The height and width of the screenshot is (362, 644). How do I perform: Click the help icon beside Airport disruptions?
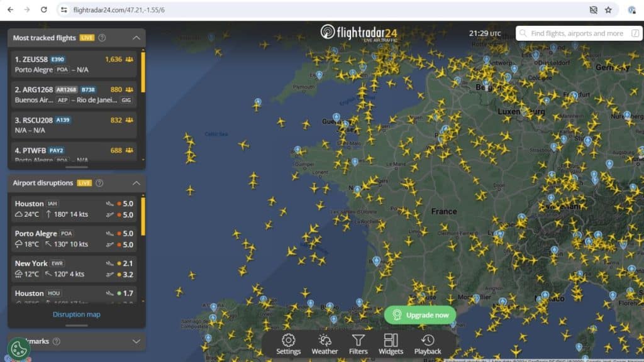pos(99,183)
